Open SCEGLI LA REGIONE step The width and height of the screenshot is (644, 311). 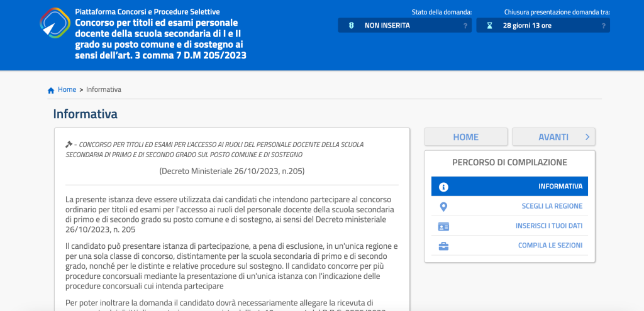[509, 206]
